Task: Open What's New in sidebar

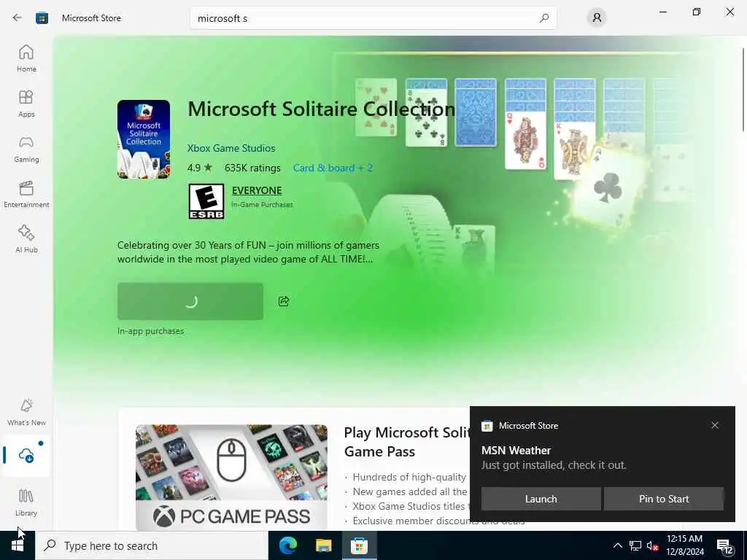Action: pyautogui.click(x=26, y=413)
